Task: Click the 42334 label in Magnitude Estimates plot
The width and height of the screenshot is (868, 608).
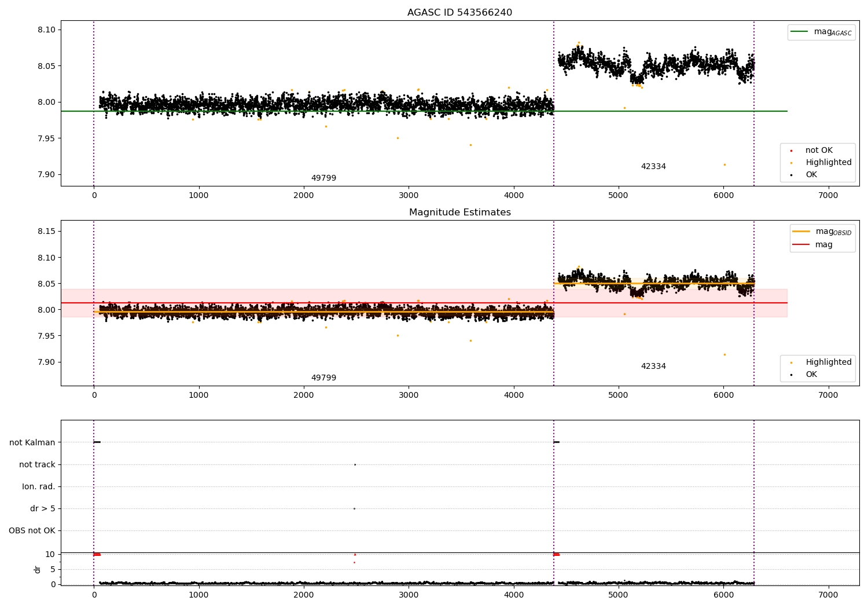Action: 653,367
